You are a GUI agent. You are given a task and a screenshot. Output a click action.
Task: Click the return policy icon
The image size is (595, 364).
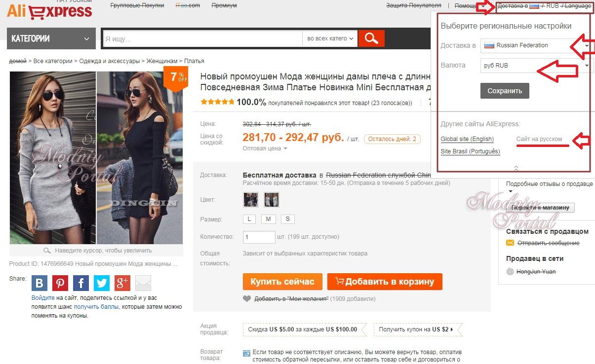(247, 353)
